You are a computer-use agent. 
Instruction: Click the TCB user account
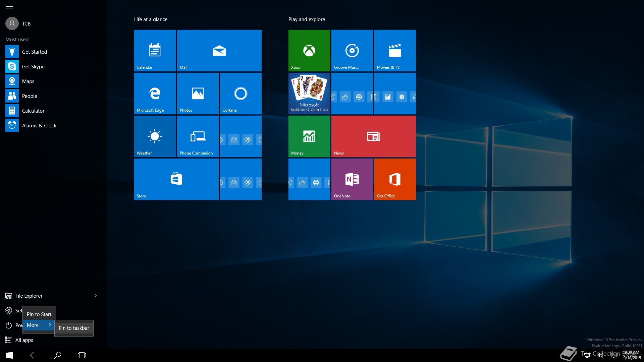click(x=18, y=23)
